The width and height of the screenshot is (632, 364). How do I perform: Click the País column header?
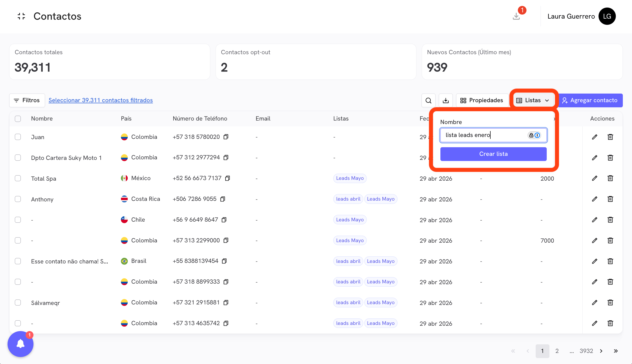pyautogui.click(x=126, y=119)
